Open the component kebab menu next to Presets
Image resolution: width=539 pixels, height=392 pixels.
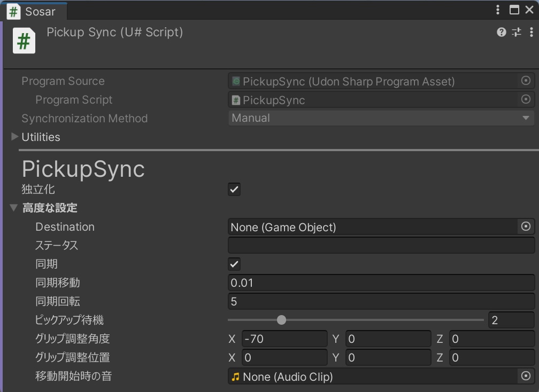532,32
